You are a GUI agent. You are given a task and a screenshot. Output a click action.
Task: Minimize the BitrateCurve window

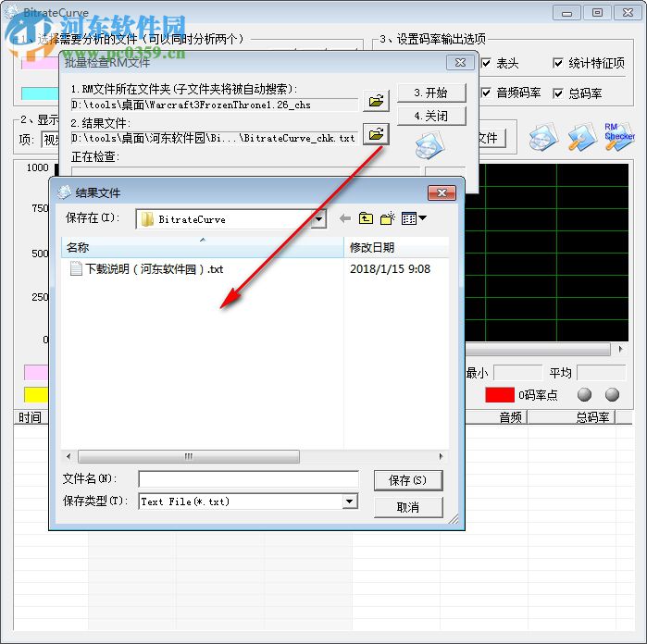(567, 13)
